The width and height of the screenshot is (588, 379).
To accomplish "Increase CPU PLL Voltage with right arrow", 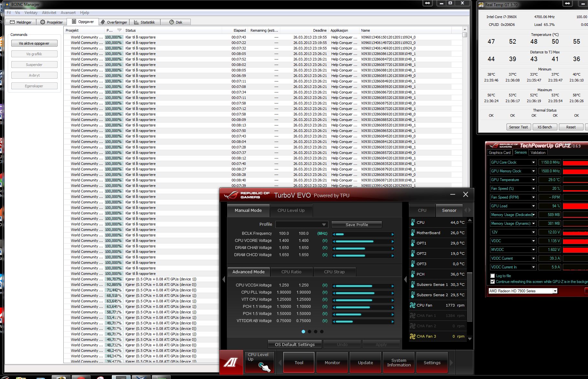I will tap(393, 293).
